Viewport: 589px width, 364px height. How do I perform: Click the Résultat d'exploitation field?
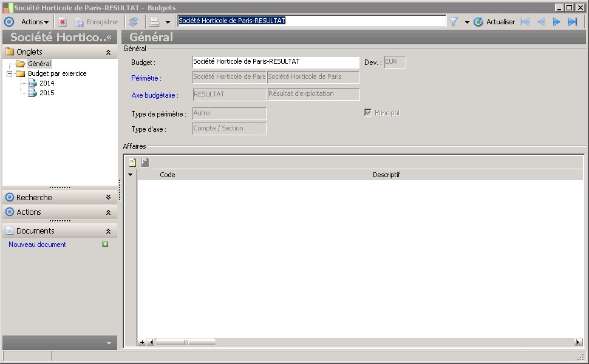click(313, 94)
